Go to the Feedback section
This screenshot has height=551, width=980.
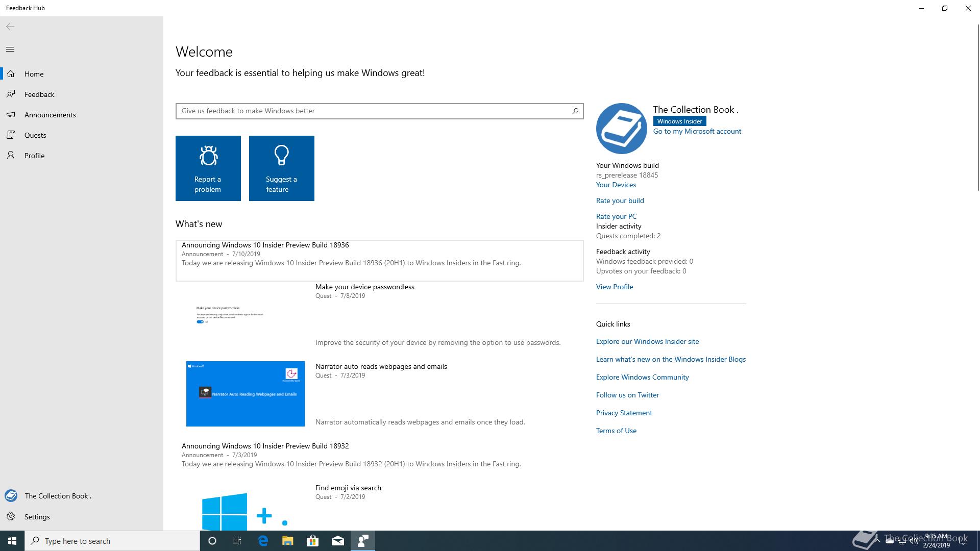click(x=39, y=94)
